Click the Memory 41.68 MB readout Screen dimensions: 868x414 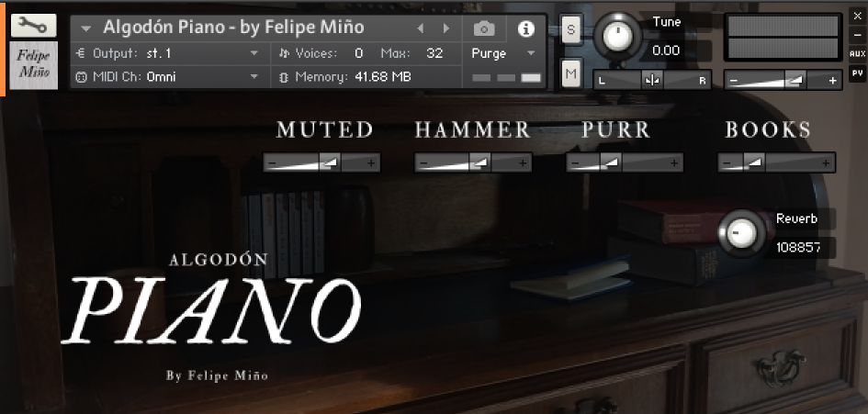354,77
